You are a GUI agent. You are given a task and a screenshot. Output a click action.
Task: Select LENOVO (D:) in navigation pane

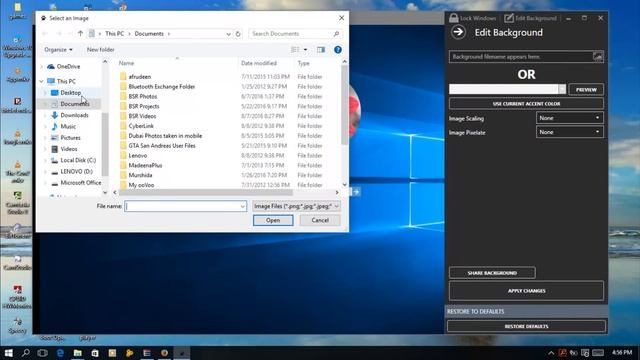[76, 172]
